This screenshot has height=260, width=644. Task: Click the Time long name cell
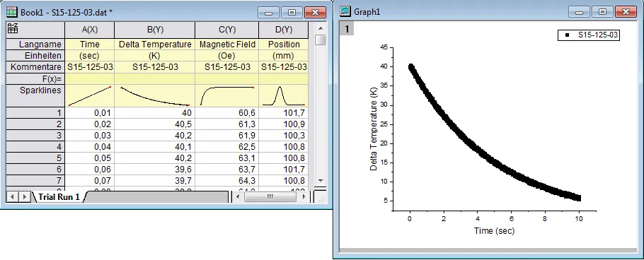(x=90, y=45)
